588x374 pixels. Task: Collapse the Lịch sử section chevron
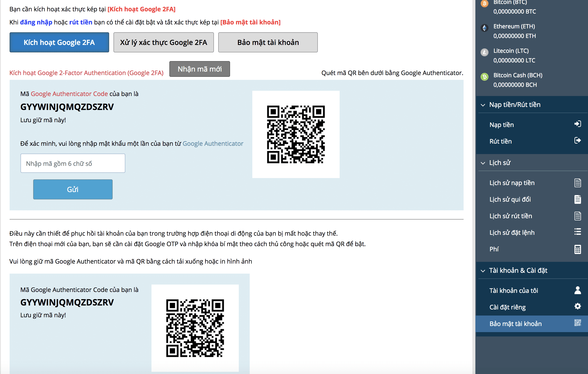[x=483, y=163]
